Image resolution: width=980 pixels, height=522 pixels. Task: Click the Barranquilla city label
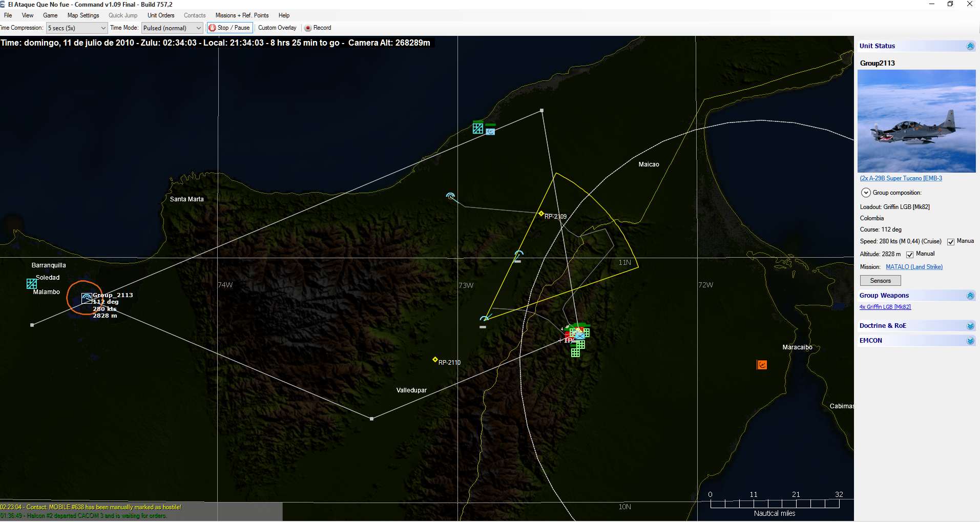point(49,265)
